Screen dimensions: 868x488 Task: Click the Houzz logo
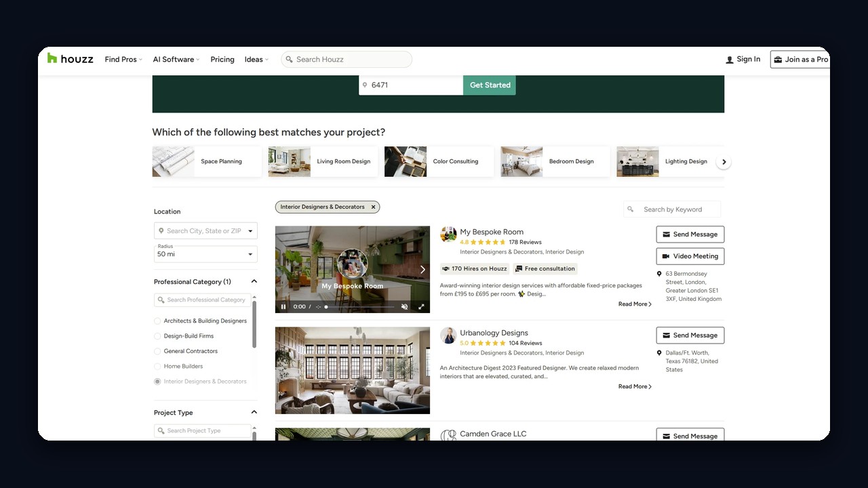(70, 59)
